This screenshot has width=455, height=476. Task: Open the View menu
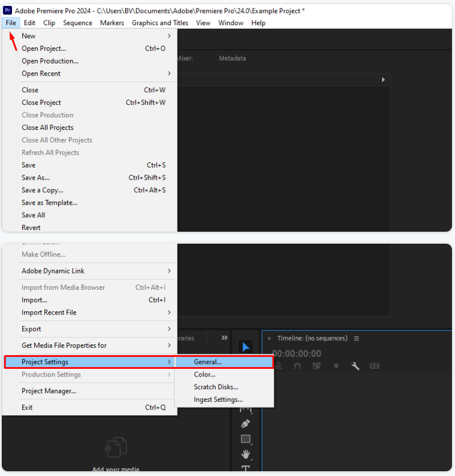click(x=203, y=23)
